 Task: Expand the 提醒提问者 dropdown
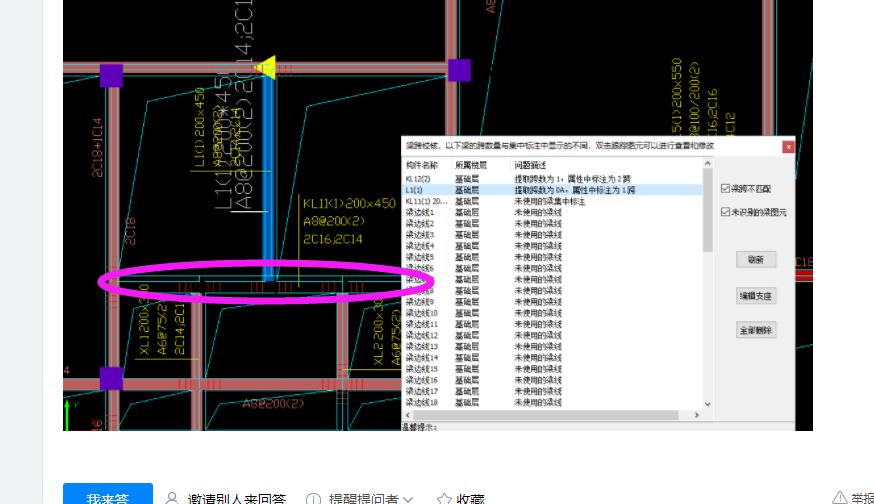[x=370, y=498]
